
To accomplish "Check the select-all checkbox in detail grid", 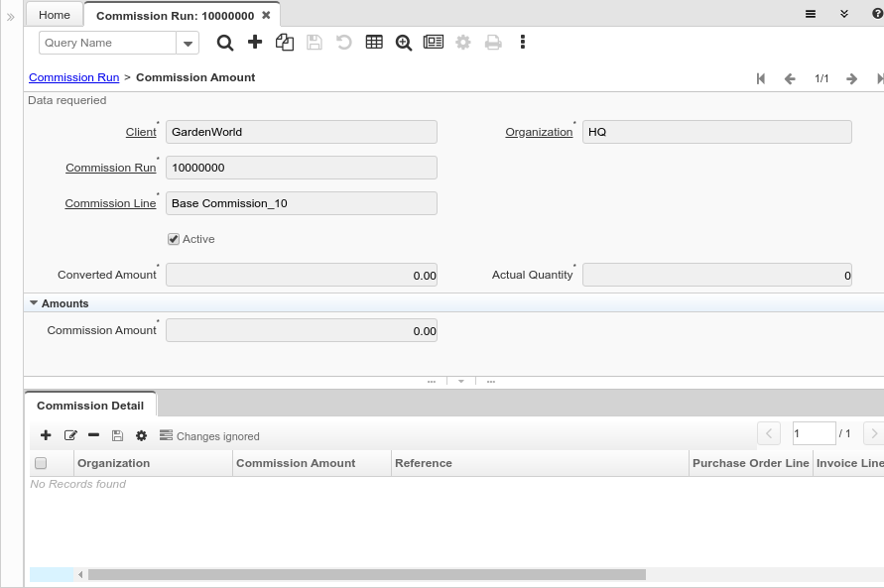I will 41,463.
